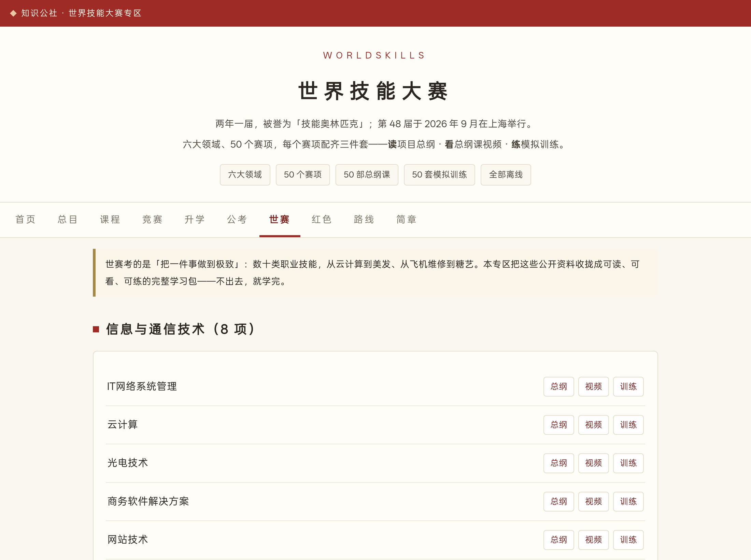751x560 pixels.
Task: Select the 竞赛 tab
Action: [x=153, y=220]
